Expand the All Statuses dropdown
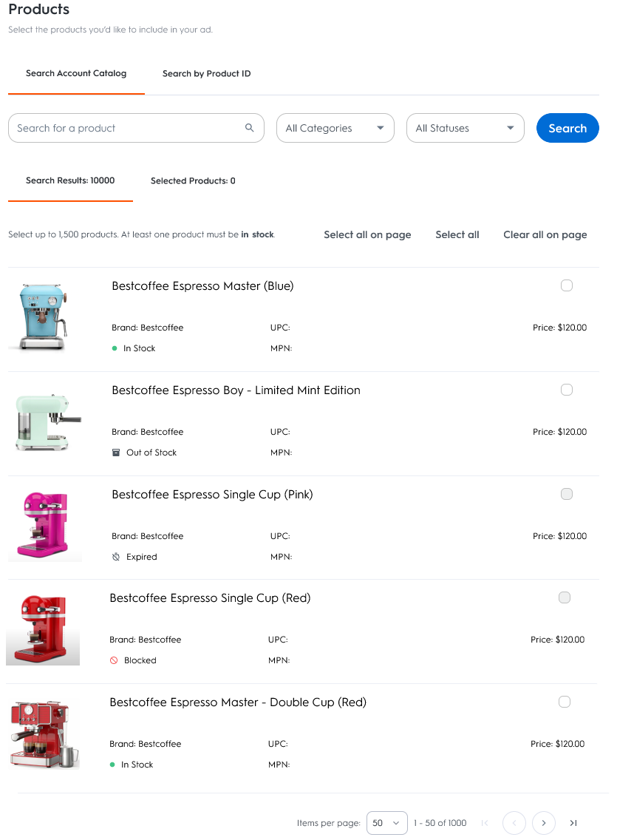Viewport: 617px width, 840px height. pos(465,128)
